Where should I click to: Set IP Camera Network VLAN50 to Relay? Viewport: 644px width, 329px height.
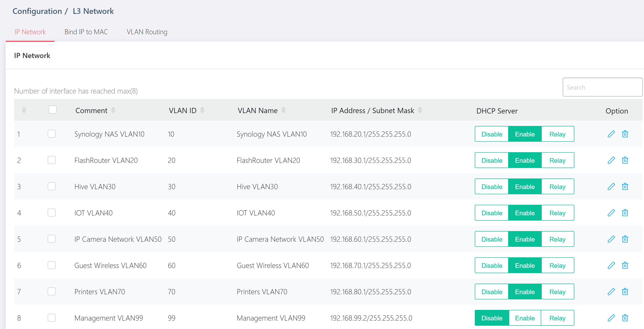pos(557,239)
